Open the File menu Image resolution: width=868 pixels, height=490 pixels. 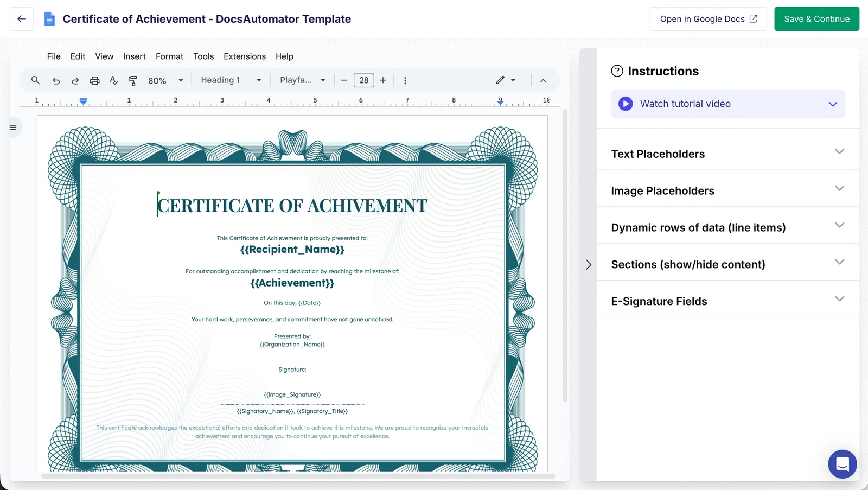click(54, 56)
